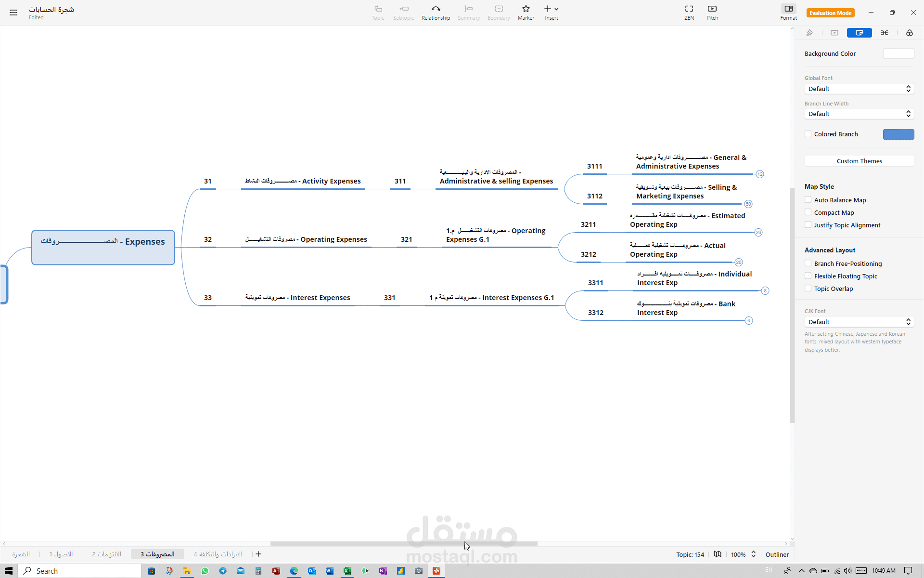The image size is (924, 578).
Task: Enable the Colored Branch checkbox
Action: pos(808,134)
